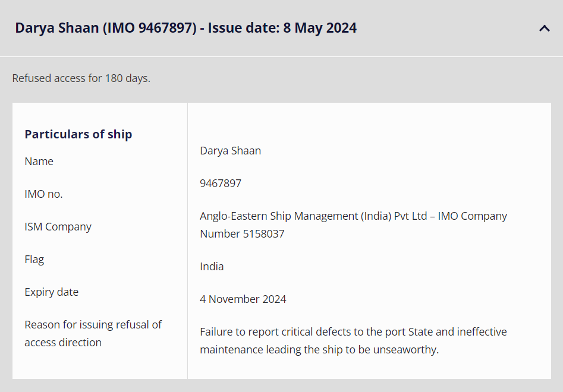This screenshot has height=392, width=563.
Task: Click the 'Name' row label
Action: click(39, 162)
